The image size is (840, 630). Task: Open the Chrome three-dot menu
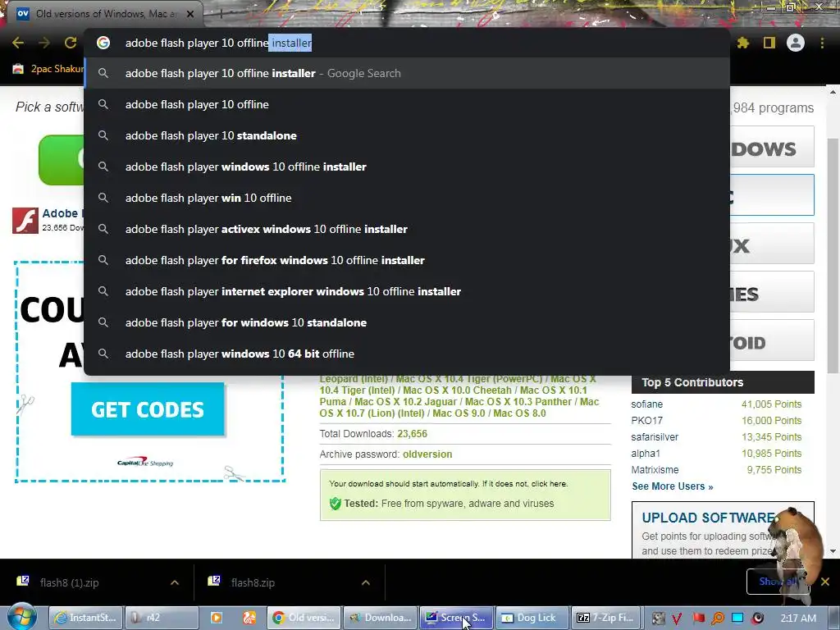coord(822,43)
